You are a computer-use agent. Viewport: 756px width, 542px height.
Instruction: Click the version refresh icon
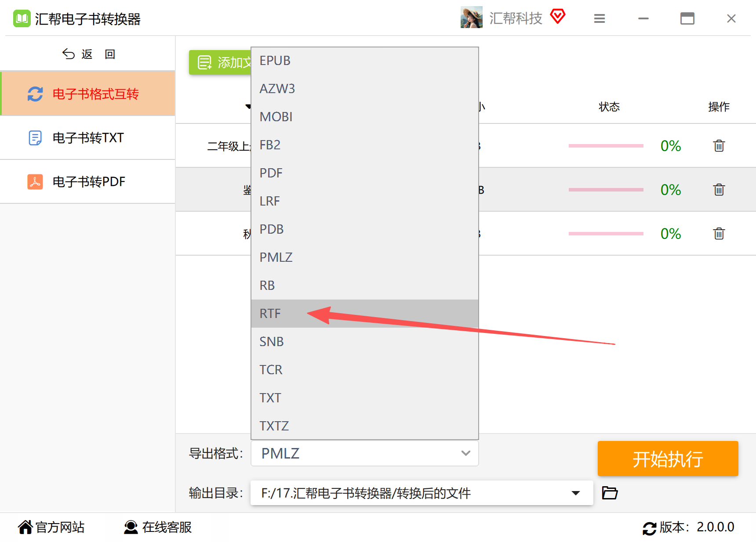(x=649, y=528)
